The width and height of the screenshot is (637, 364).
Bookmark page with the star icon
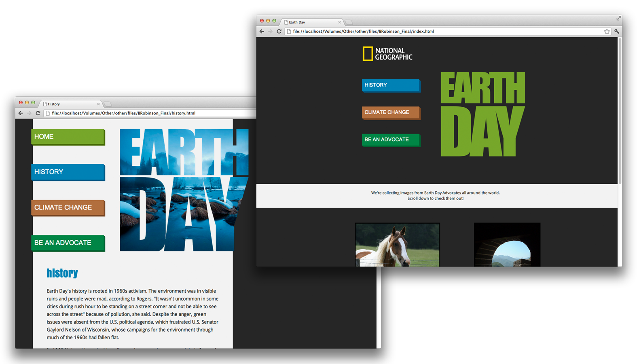(x=607, y=32)
